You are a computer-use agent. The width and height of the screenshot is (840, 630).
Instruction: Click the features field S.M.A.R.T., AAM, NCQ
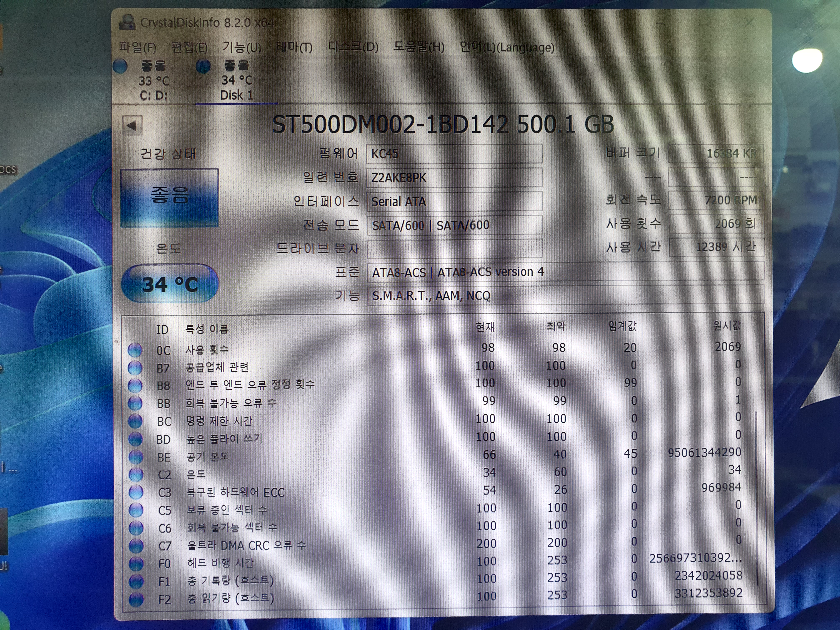(x=565, y=295)
